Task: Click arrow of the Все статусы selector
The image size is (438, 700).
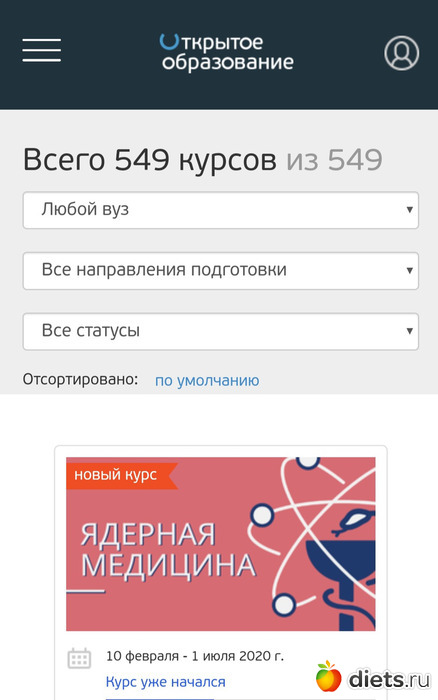Action: pyautogui.click(x=409, y=331)
